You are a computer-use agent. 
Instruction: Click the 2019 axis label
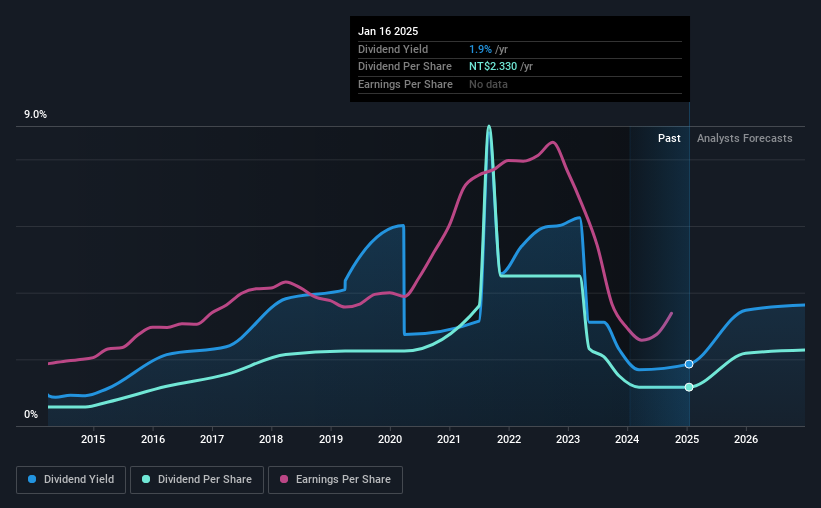click(331, 439)
